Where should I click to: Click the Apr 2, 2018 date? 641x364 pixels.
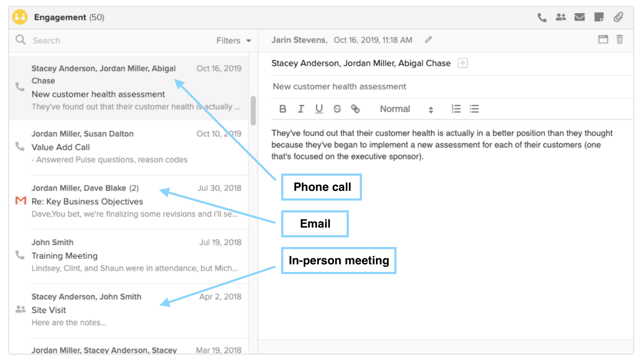click(x=220, y=297)
